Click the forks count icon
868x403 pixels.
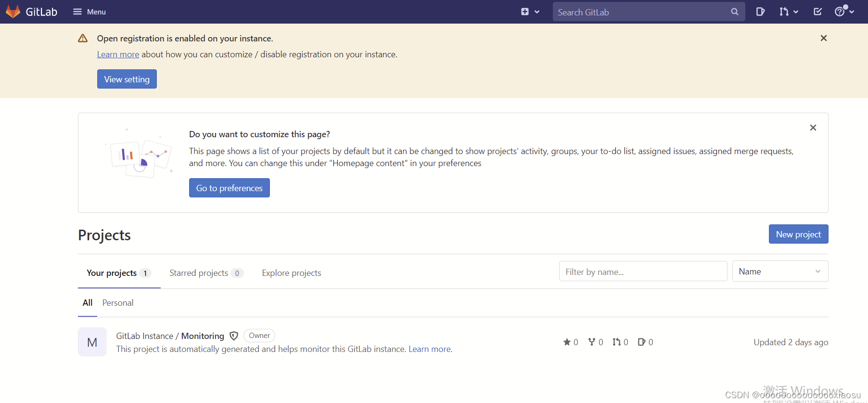tap(591, 342)
